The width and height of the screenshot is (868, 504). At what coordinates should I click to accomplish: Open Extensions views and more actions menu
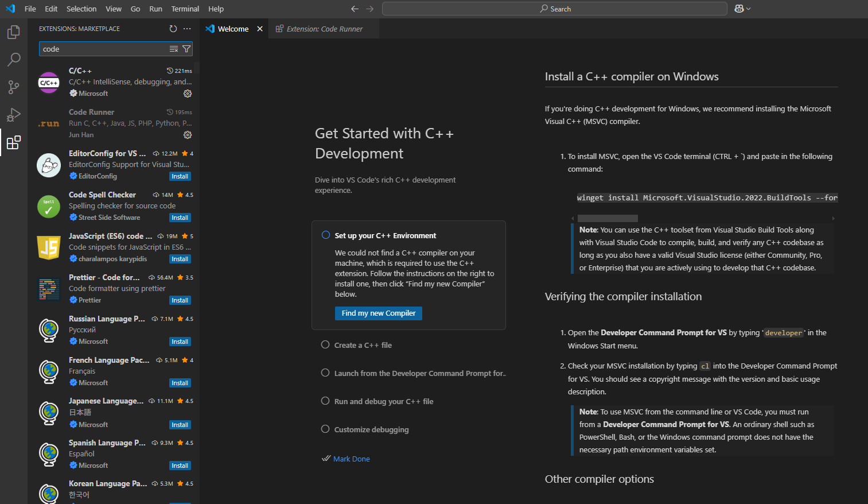click(x=187, y=29)
